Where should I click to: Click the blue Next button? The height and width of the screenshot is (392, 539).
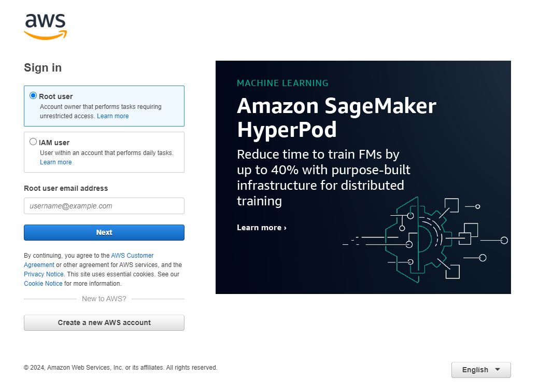coord(104,232)
